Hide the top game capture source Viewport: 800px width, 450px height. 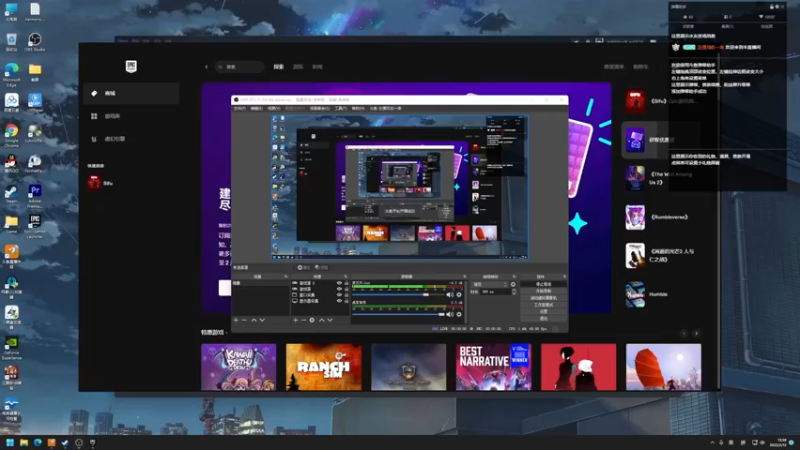tap(339, 283)
